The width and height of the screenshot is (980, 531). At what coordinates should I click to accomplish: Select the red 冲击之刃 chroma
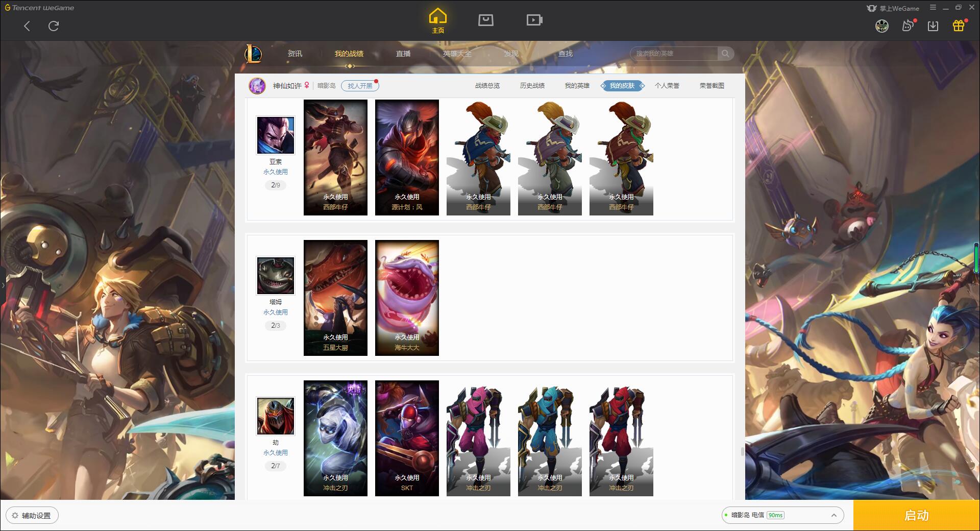click(621, 438)
